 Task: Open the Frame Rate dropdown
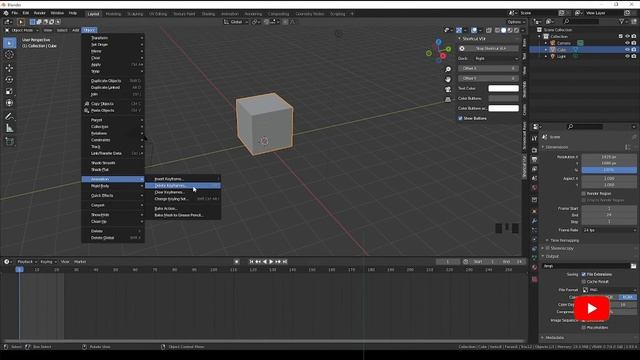609,230
